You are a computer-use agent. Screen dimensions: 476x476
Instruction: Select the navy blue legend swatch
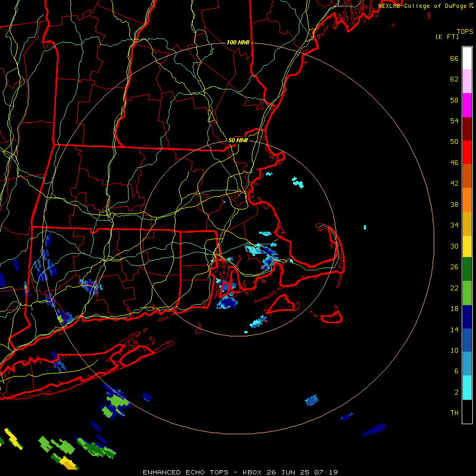point(467,317)
